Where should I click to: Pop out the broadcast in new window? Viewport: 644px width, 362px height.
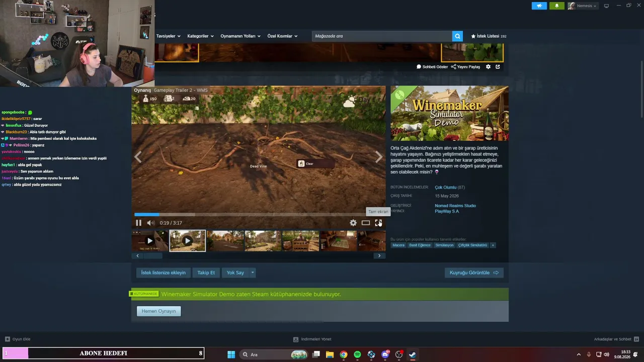(498, 67)
